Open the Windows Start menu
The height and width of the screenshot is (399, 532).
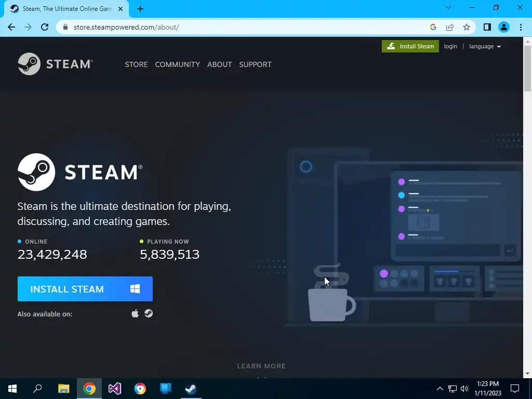[x=12, y=389]
